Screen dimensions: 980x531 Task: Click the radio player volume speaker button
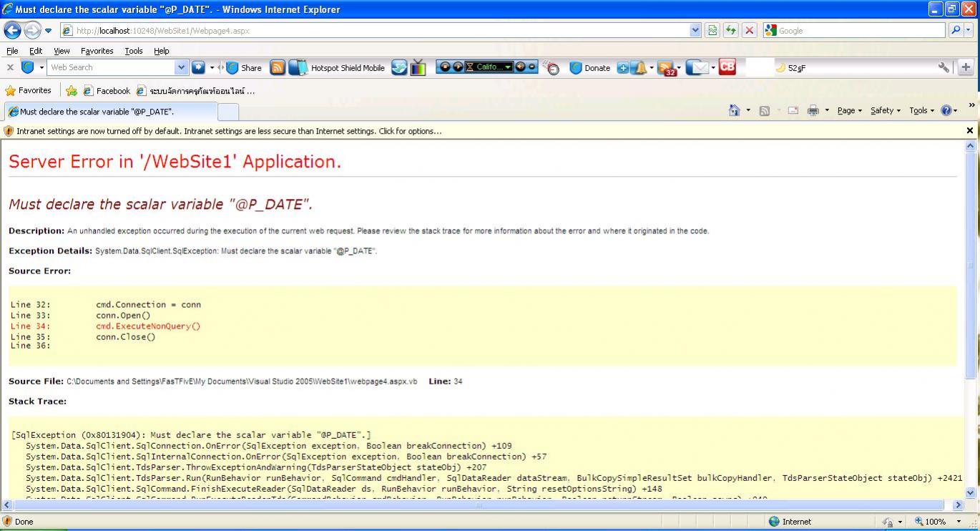tap(520, 67)
